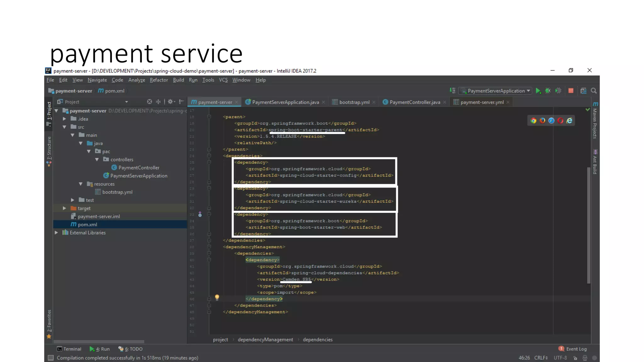The width and height of the screenshot is (644, 362).
Task: Open Project Structure icon in toolbar
Action: [x=583, y=91]
